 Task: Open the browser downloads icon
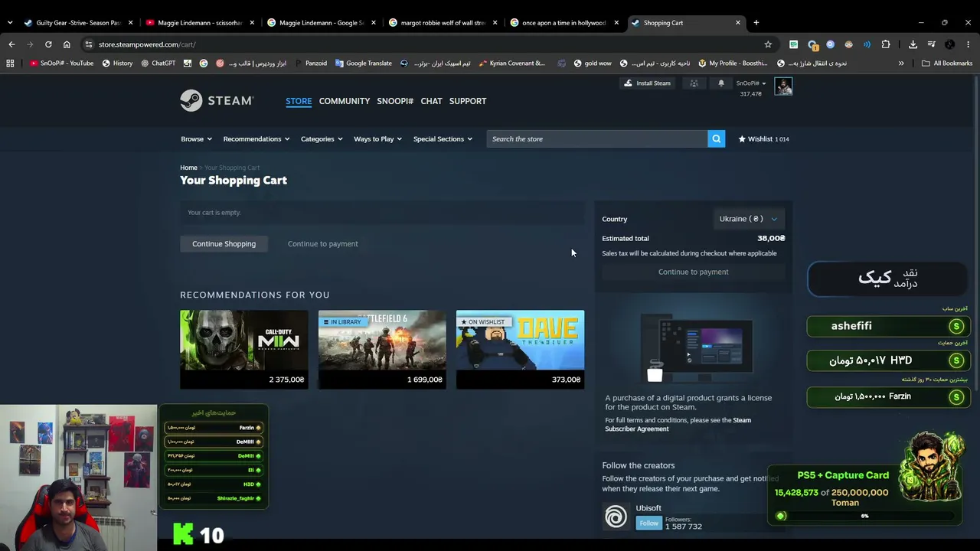[x=913, y=44]
